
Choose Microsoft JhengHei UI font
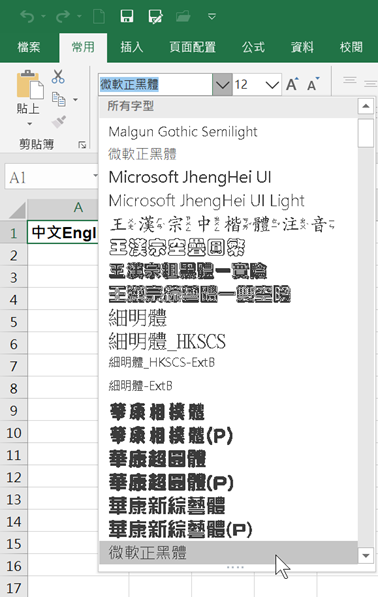click(228, 177)
